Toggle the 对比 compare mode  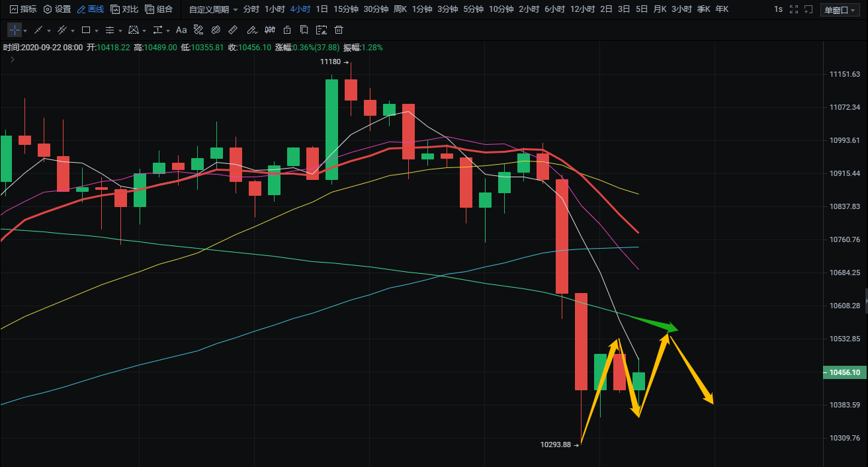[x=124, y=9]
